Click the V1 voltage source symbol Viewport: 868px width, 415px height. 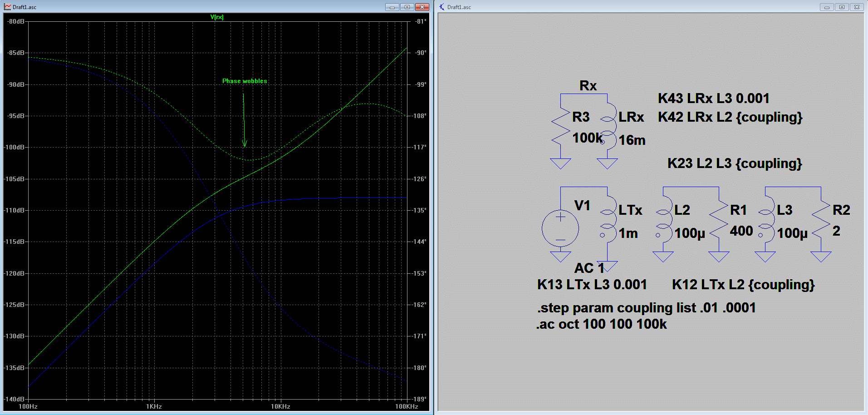click(x=560, y=228)
